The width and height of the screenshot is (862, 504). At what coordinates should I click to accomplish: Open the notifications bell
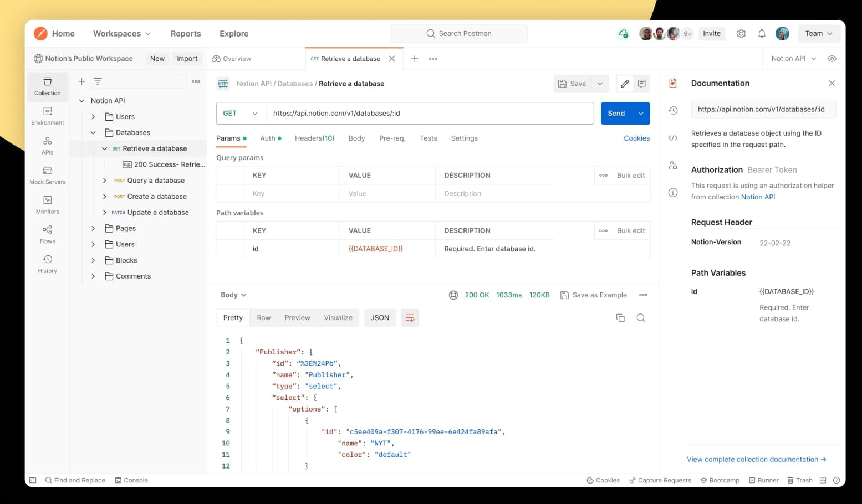tap(762, 33)
